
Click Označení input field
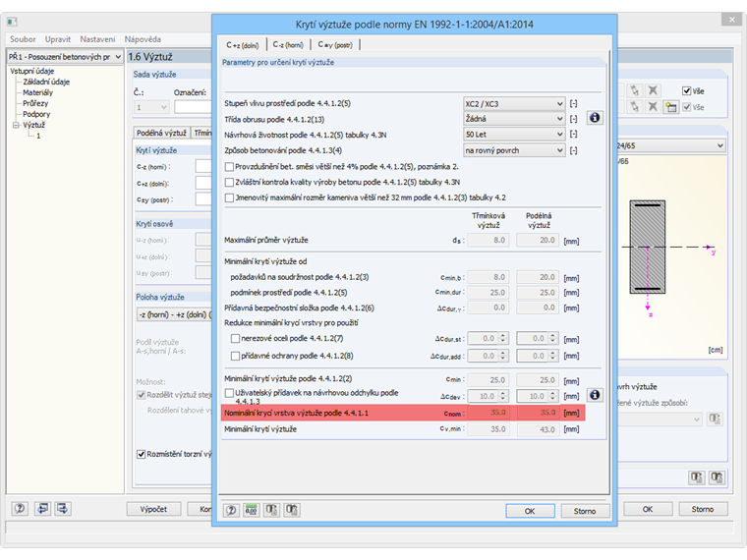(193, 107)
